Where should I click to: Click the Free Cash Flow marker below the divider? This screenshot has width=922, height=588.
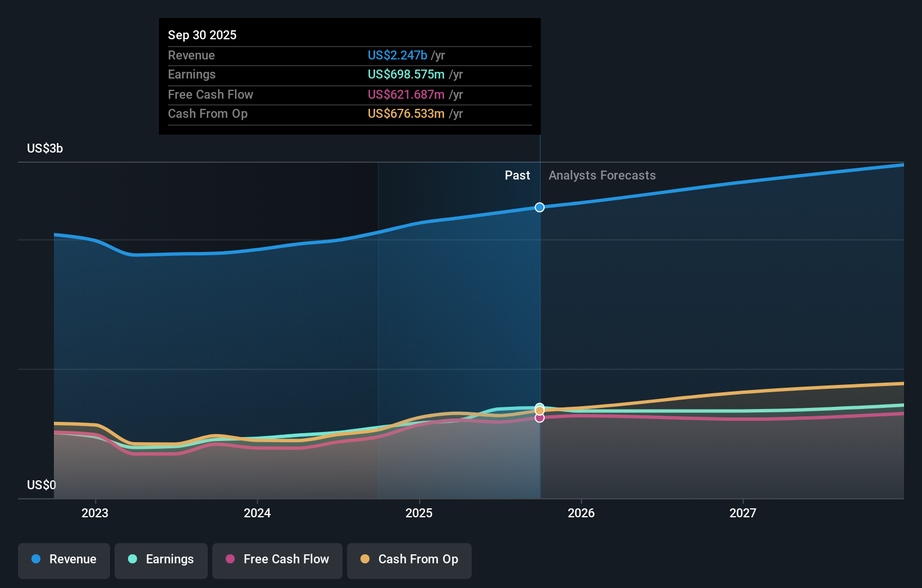[539, 418]
